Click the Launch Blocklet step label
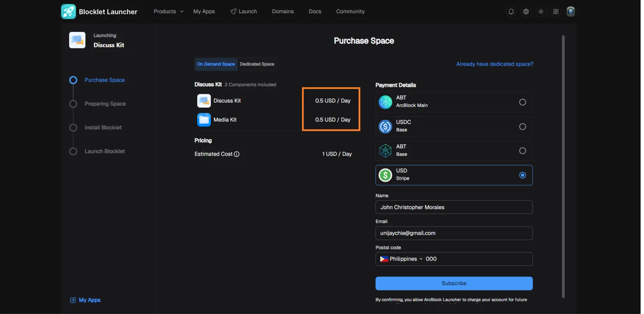644x314 pixels. 105,152
